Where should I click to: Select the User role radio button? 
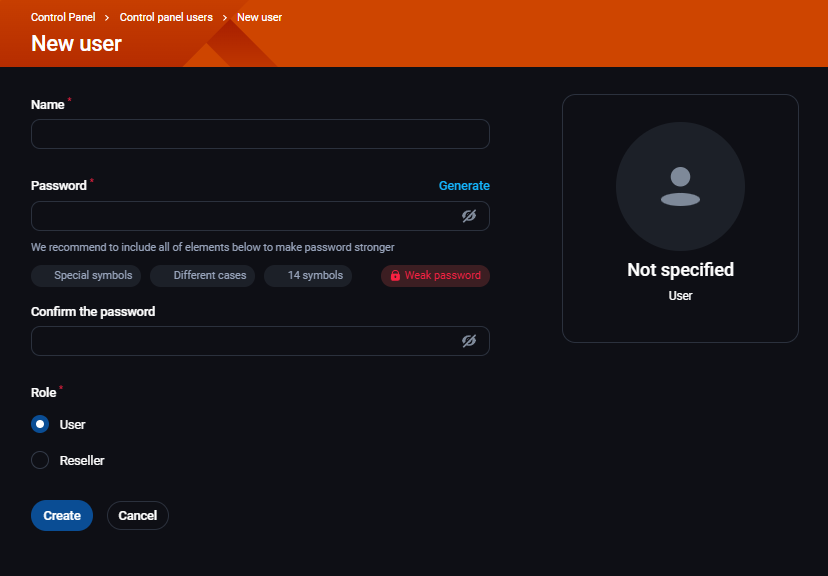[40, 424]
